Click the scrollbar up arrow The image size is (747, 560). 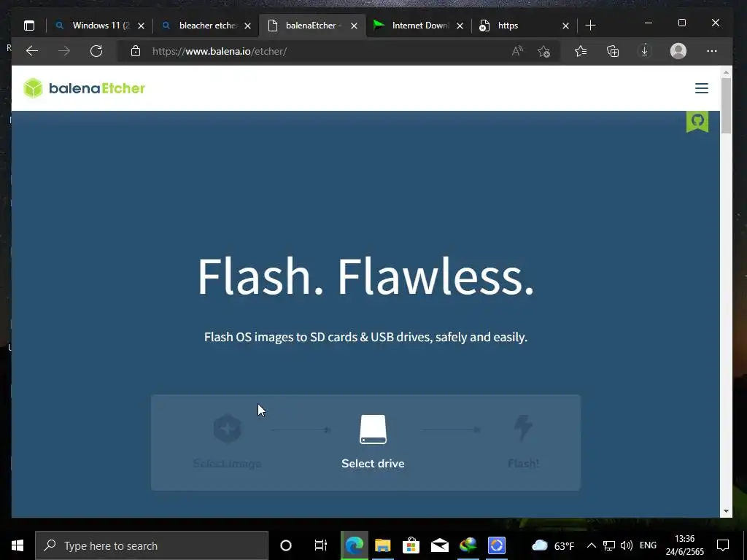tap(726, 73)
